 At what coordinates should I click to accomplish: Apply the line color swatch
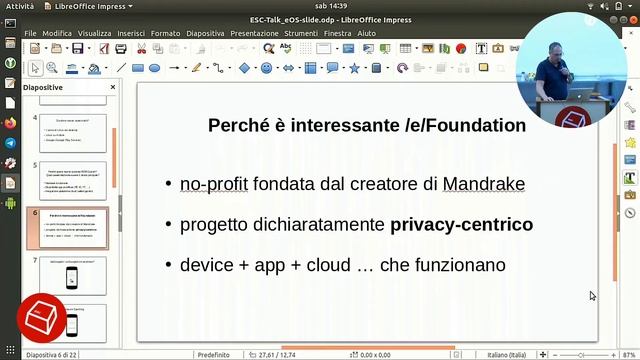tap(72, 69)
